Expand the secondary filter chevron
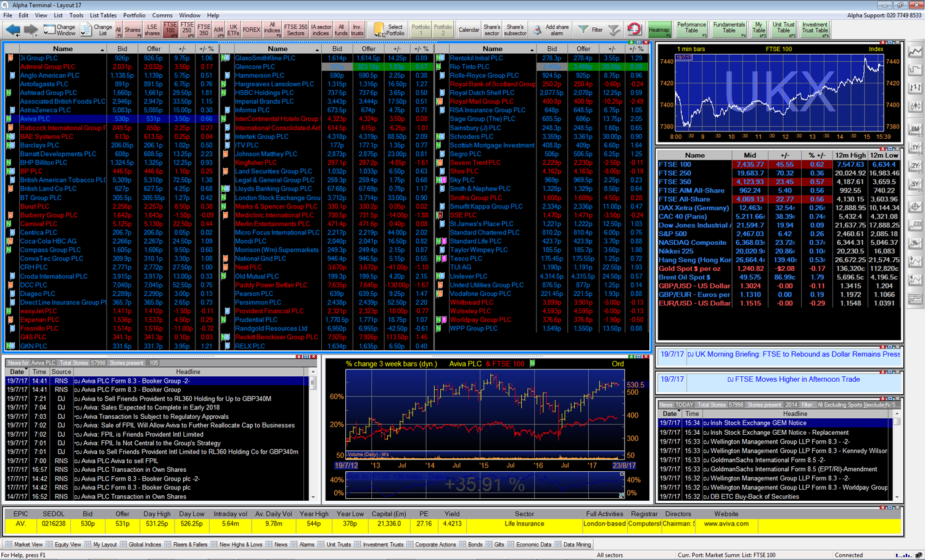925x560 pixels. (613, 29)
